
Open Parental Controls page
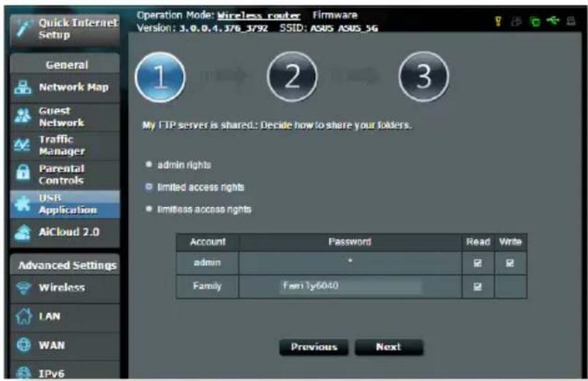coord(65,175)
